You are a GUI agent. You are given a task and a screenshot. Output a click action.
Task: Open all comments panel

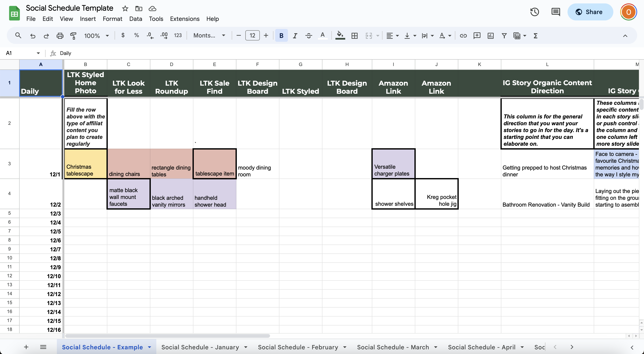pyautogui.click(x=555, y=12)
